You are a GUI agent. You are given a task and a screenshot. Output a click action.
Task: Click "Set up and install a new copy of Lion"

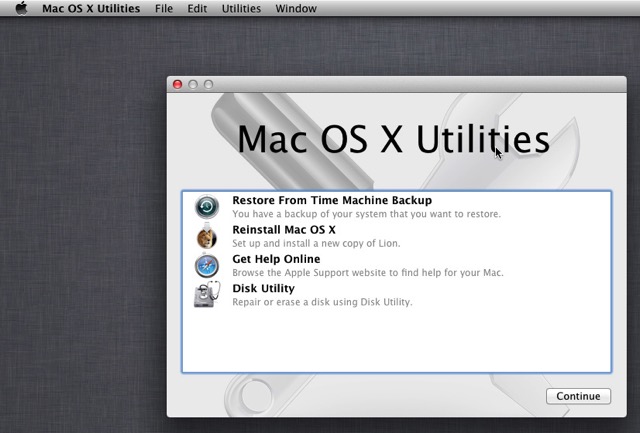pos(316,243)
